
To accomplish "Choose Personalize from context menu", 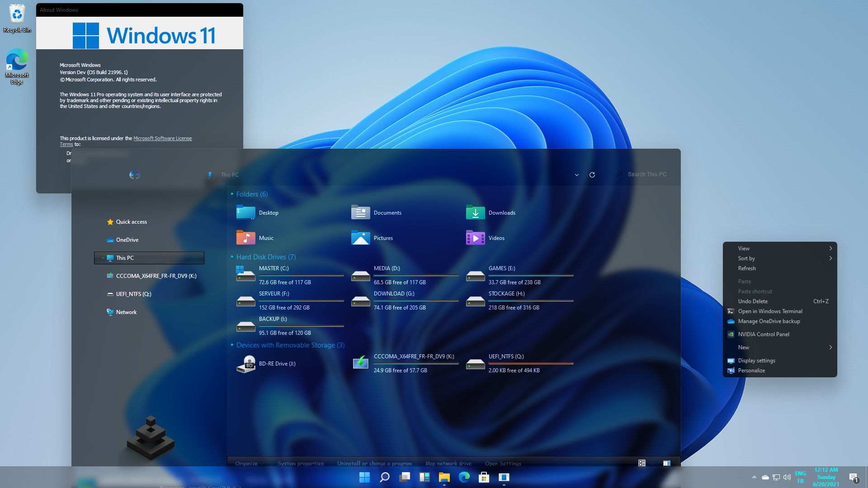I will point(780,371).
